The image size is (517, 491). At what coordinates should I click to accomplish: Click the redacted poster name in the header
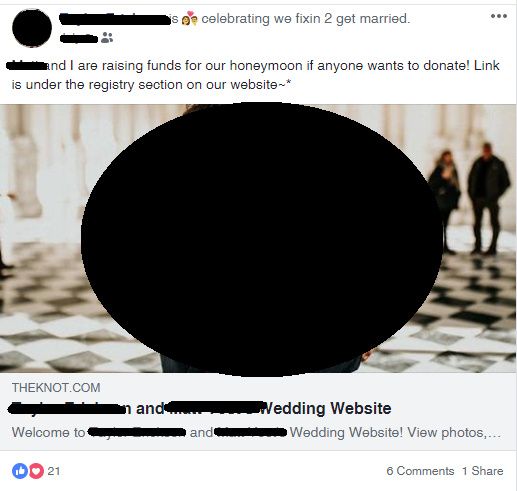(x=115, y=19)
